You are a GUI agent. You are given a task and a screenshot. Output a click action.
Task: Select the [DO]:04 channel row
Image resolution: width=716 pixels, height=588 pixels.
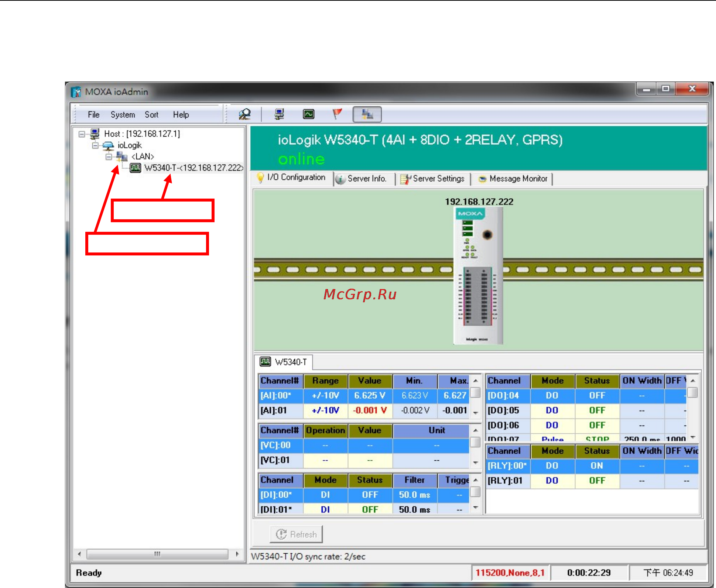coord(586,396)
